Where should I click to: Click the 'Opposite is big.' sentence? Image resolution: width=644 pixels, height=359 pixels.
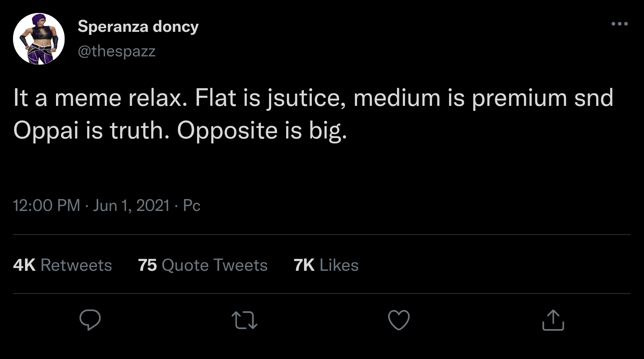(x=262, y=131)
